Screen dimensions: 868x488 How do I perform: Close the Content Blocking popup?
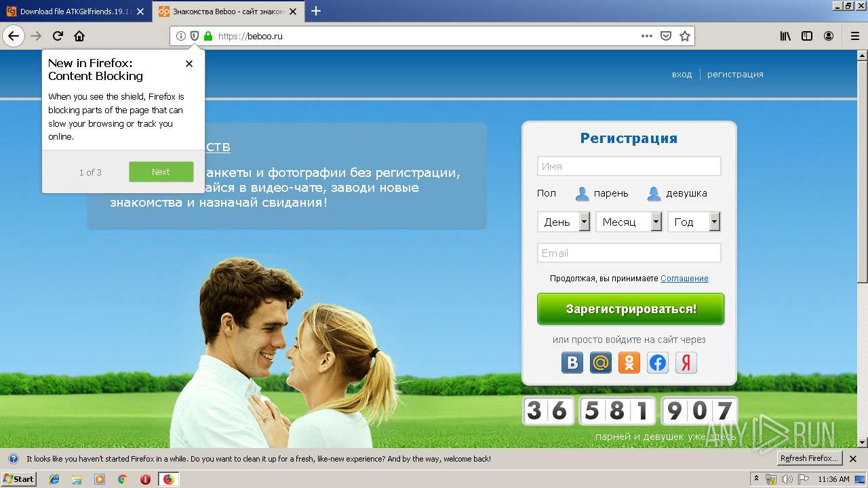pos(189,64)
